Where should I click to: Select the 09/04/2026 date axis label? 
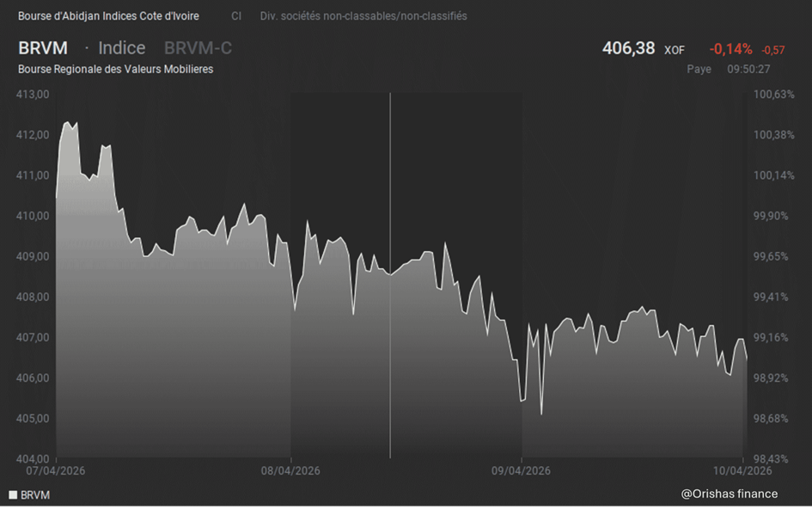pyautogui.click(x=521, y=470)
